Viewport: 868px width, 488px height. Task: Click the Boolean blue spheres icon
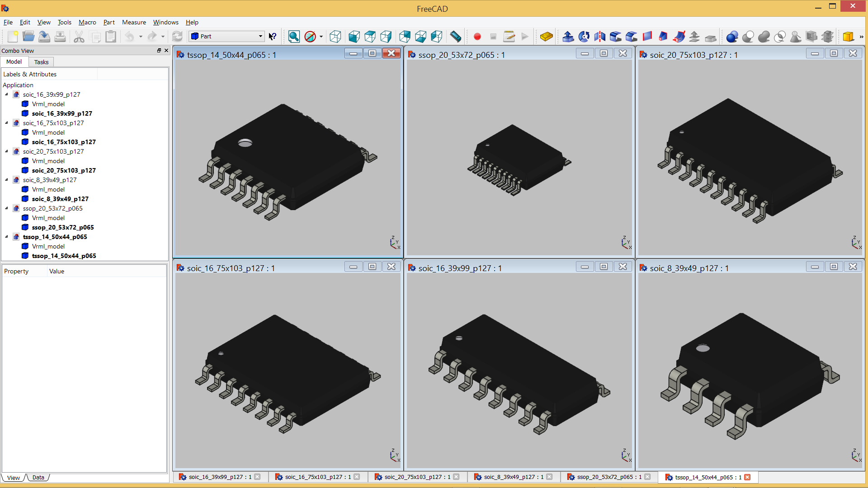[732, 37]
